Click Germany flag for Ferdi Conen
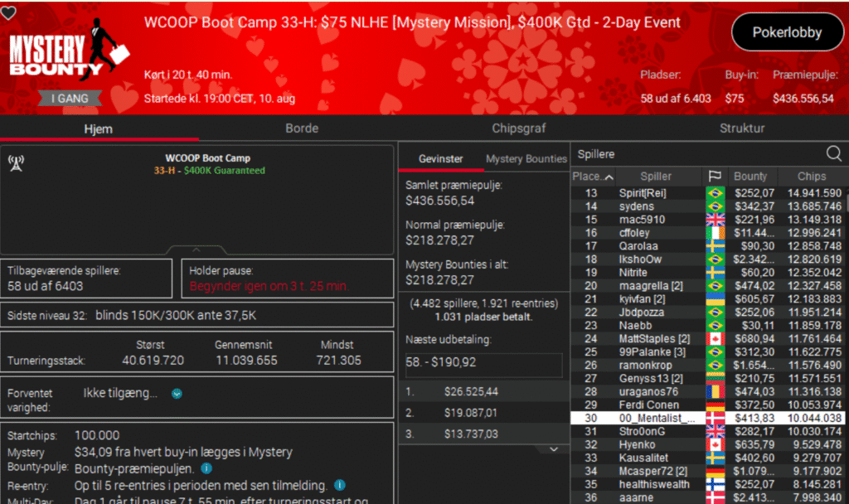The width and height of the screenshot is (849, 504). [716, 405]
